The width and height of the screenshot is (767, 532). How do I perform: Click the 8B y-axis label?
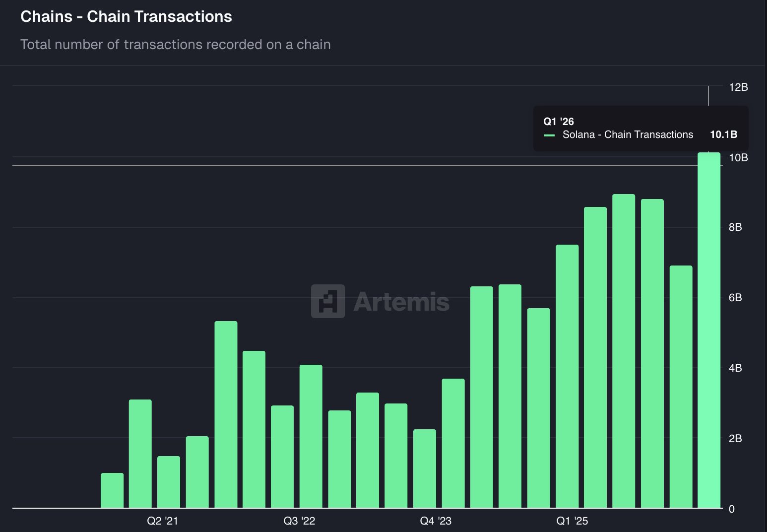pos(735,227)
